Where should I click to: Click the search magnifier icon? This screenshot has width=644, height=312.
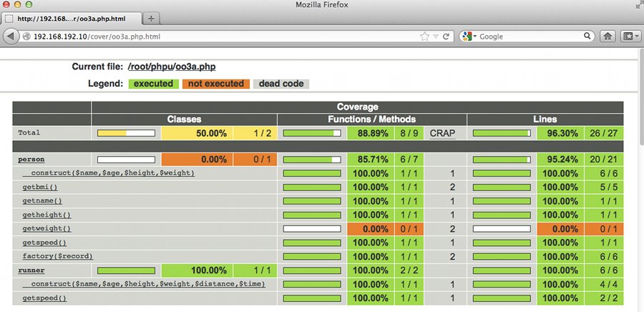[587, 36]
